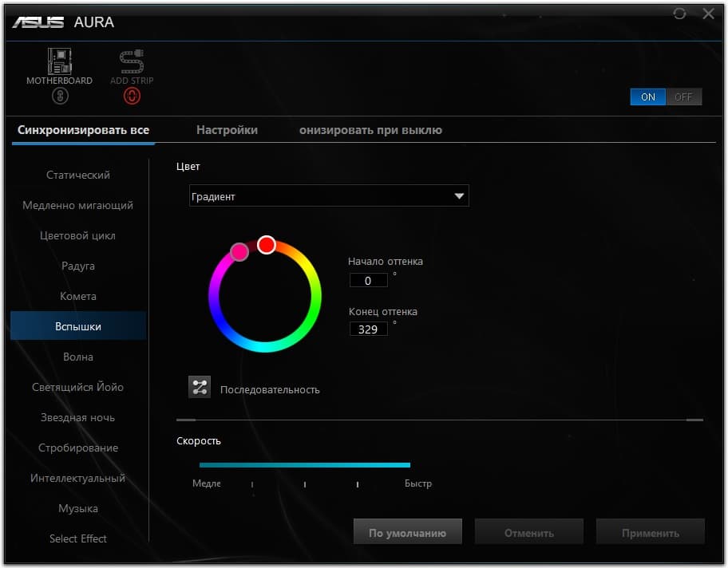728x568 pixels.
Task: Click the pink end hue handle
Action: 239,252
